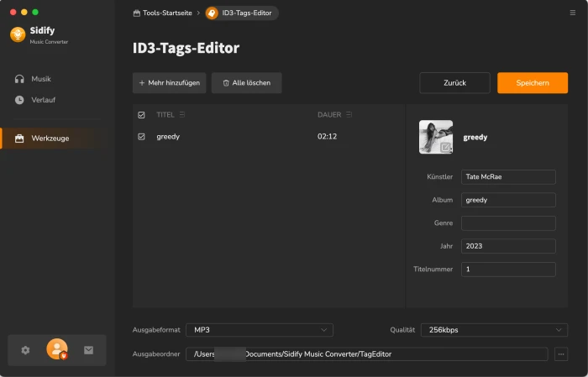Select the Werkzeuge toolbox icon
Viewport: 588px width, 377px height.
click(19, 139)
